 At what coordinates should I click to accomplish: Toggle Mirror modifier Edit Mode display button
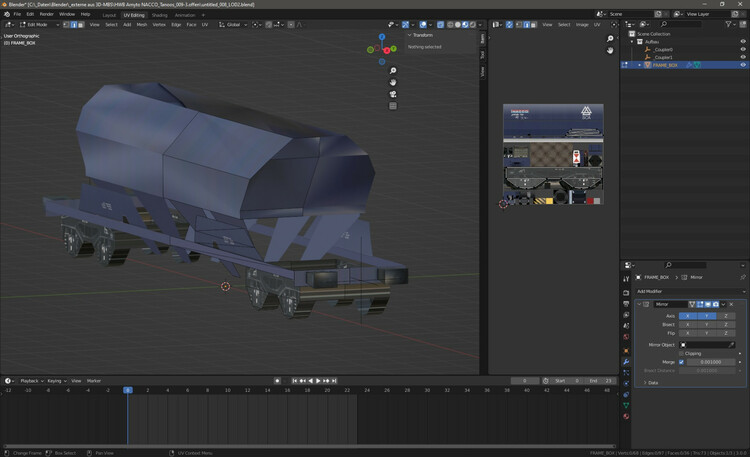point(700,304)
